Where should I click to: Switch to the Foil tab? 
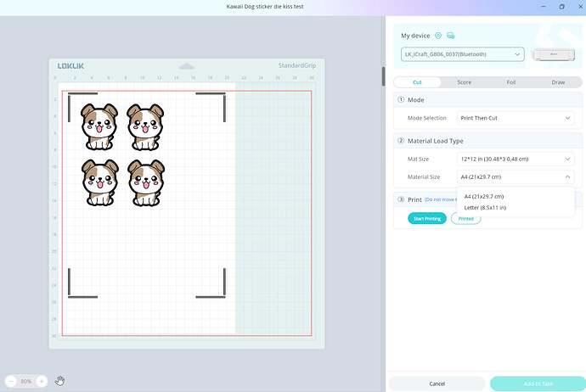point(511,82)
